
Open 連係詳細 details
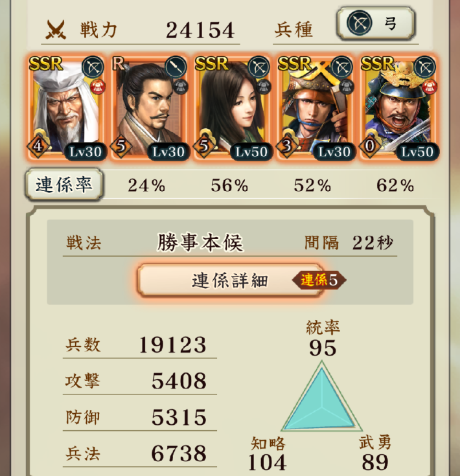click(230, 280)
